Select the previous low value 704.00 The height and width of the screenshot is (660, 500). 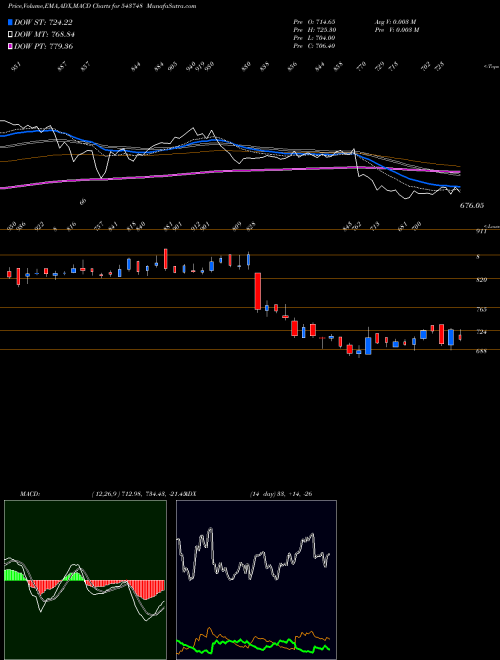[323, 38]
